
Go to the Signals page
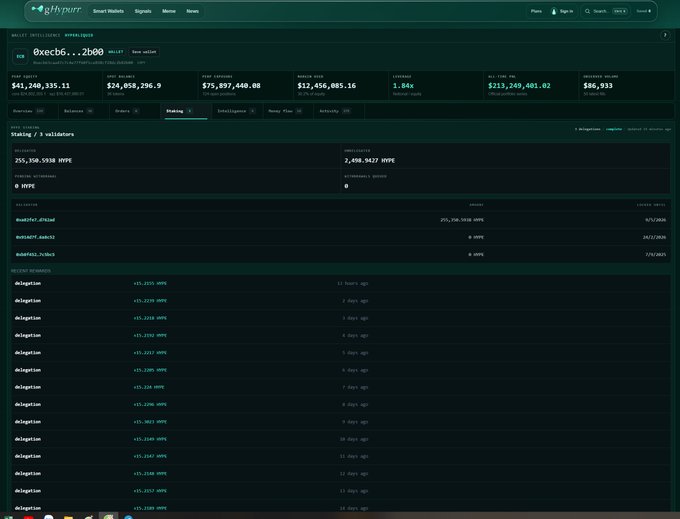tap(143, 11)
